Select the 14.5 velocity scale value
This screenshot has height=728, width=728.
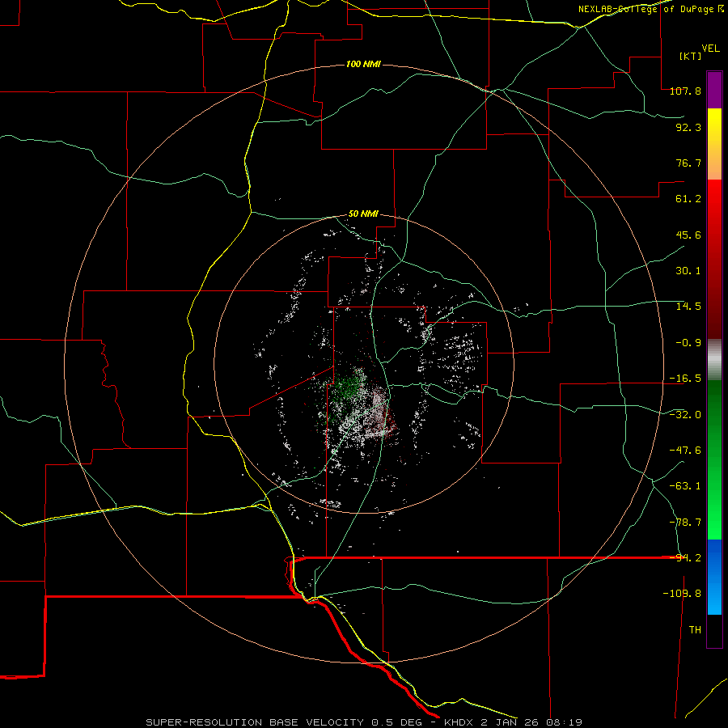coord(688,307)
